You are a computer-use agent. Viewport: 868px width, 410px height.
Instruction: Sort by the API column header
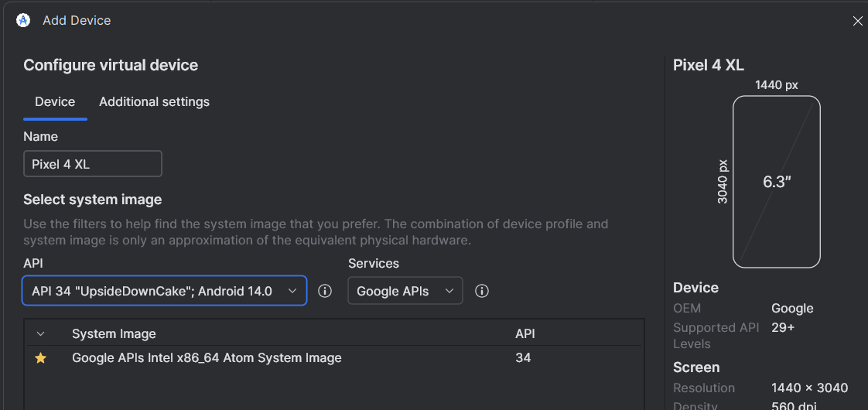[x=525, y=334]
